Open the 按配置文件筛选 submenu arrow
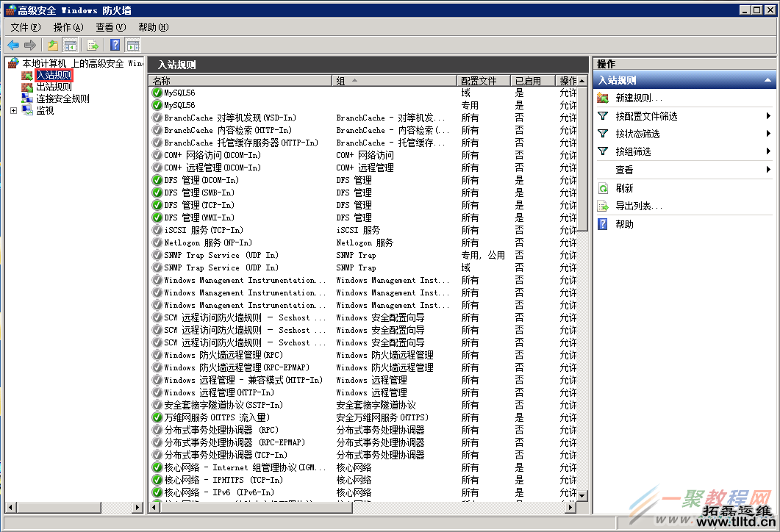The width and height of the screenshot is (780, 532). [x=768, y=116]
